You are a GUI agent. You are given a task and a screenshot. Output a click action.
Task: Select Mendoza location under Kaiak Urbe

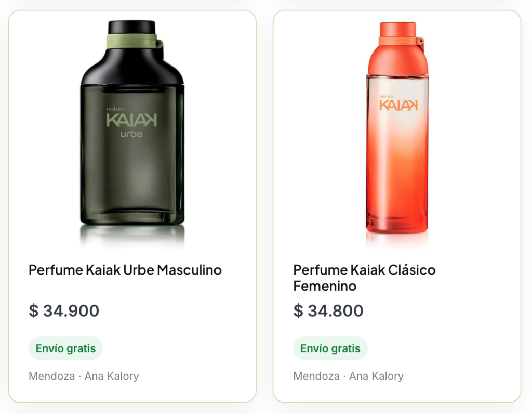click(x=52, y=376)
